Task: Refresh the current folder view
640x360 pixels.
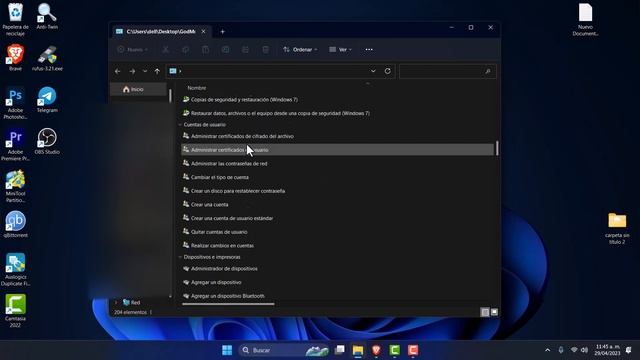Action: point(387,71)
